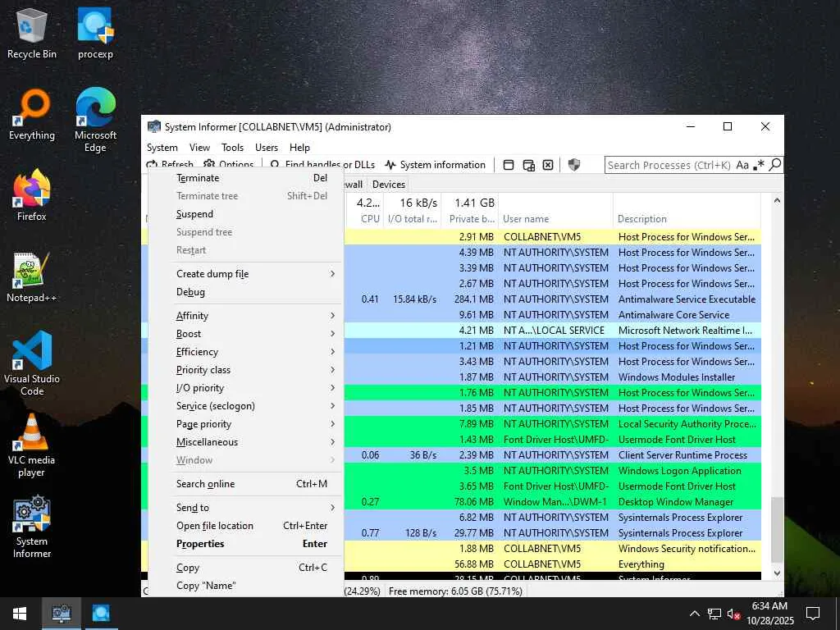
Task: Launch the Microsoft Edge desktop icon
Action: 95,120
